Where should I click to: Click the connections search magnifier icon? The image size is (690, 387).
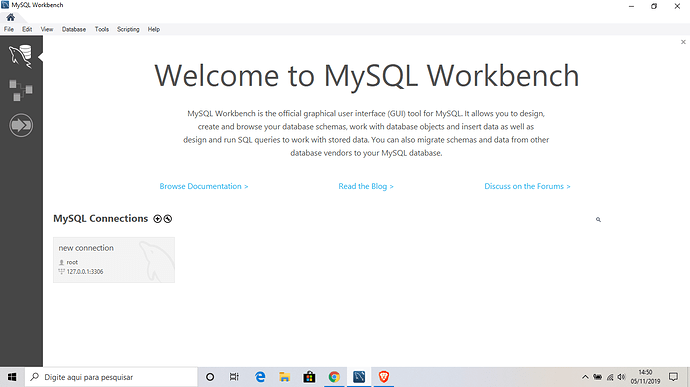pyautogui.click(x=598, y=219)
